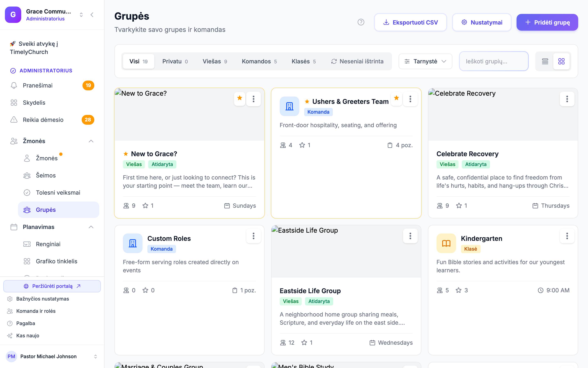
Task: Open the Grace Community organization switcher
Action: 81,15
